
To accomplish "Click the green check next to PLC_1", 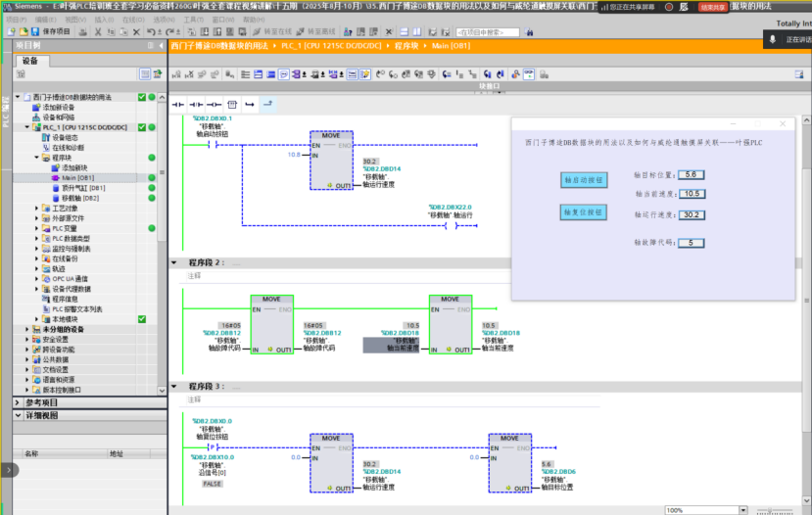I will pos(142,127).
